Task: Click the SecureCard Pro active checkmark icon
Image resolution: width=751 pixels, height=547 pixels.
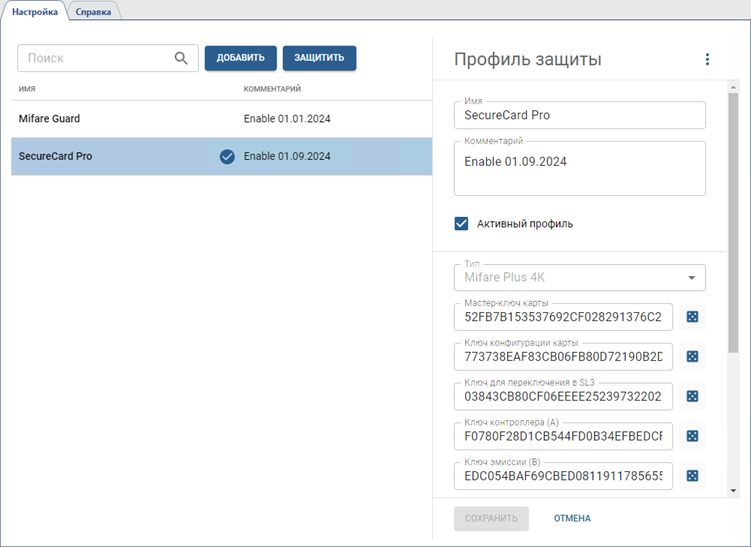Action: pyautogui.click(x=227, y=156)
